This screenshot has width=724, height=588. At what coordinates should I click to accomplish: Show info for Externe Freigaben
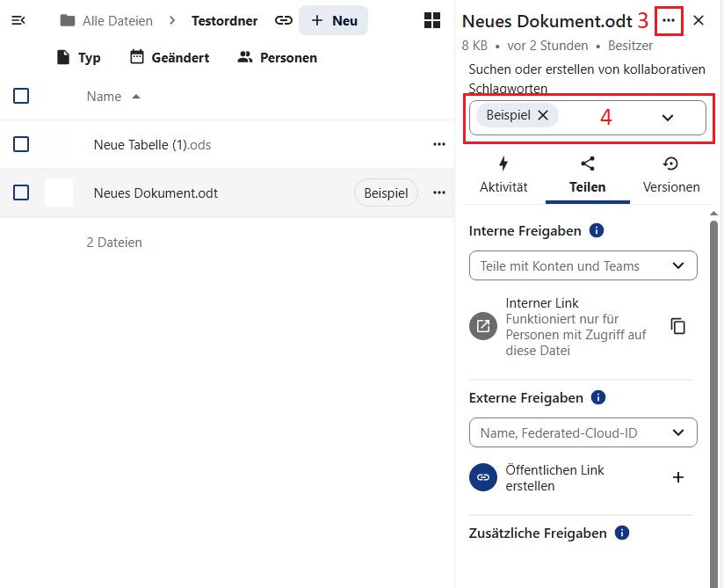coord(598,397)
